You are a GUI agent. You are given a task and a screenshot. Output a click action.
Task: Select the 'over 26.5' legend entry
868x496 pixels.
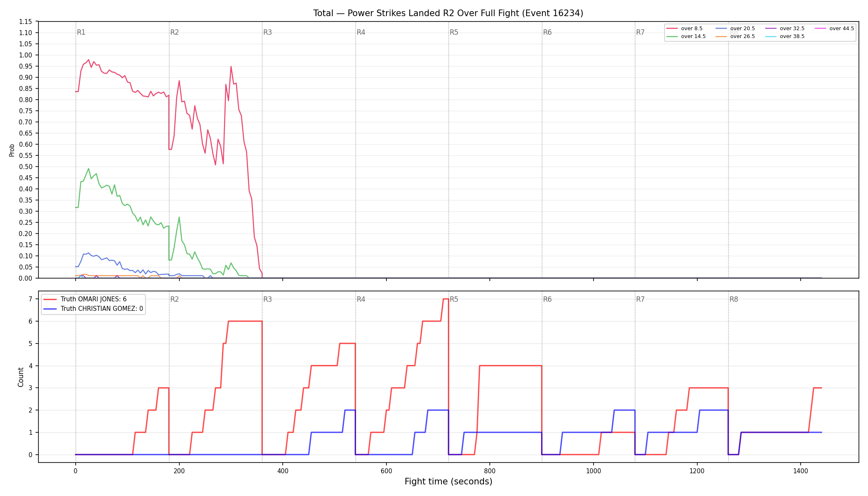click(x=735, y=36)
